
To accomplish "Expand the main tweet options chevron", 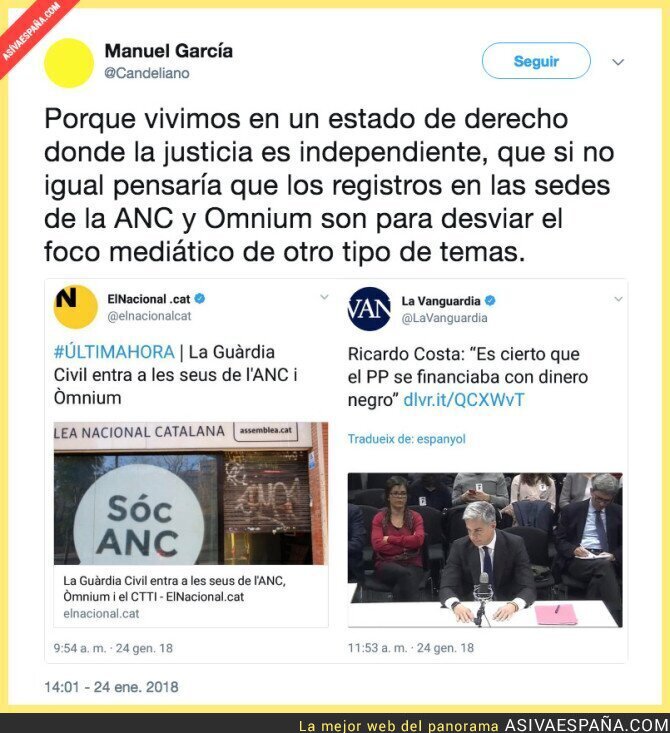I will [x=618, y=62].
